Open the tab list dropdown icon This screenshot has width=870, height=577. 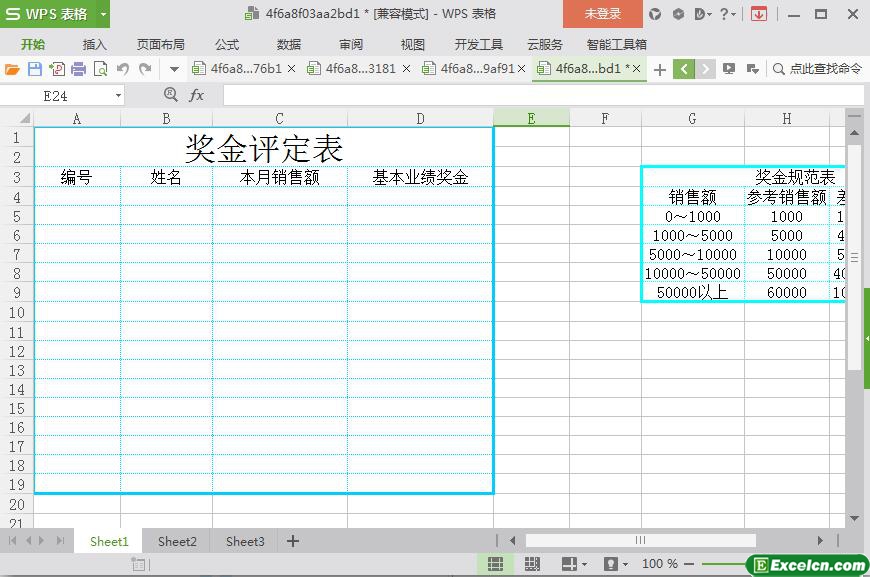(752, 69)
